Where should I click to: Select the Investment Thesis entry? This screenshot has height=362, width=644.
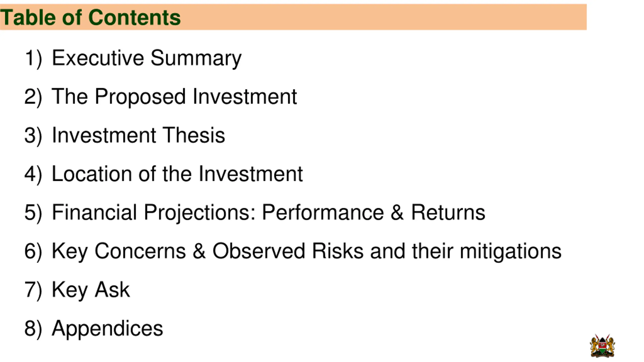[138, 135]
